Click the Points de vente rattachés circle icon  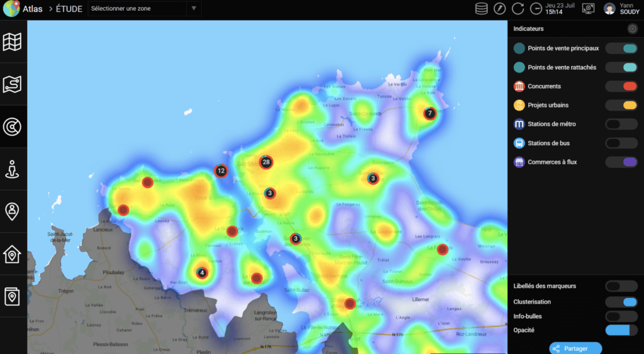[x=519, y=67]
